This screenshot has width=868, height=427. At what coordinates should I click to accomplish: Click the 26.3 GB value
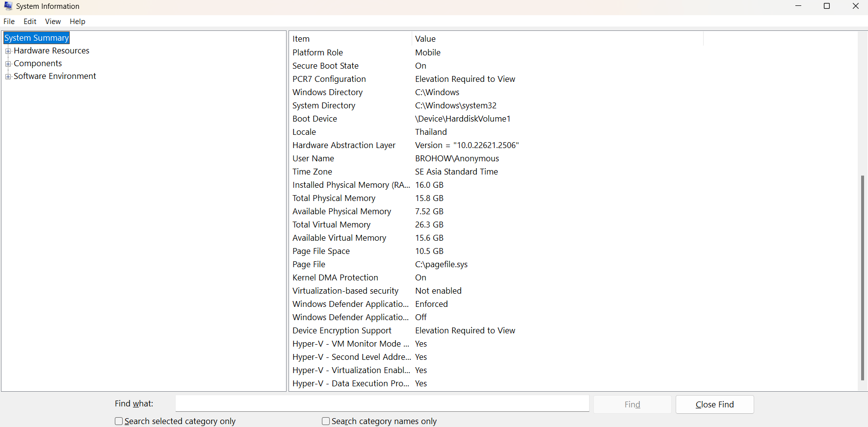point(429,225)
